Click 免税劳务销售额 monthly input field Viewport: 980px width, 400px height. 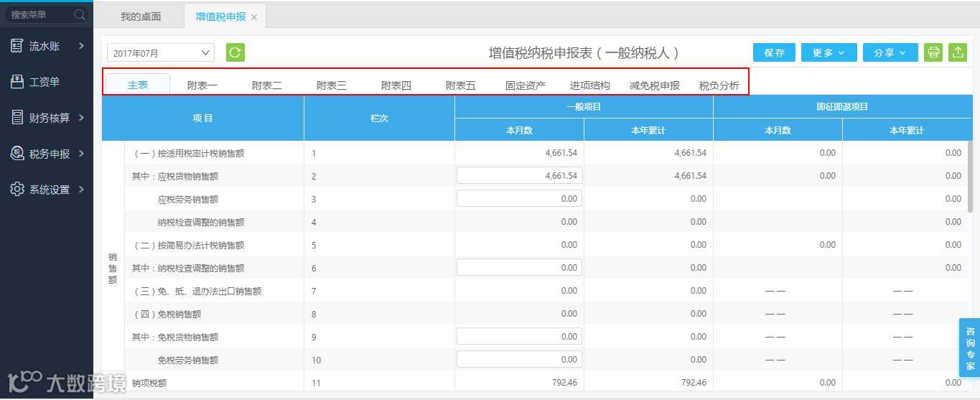(x=519, y=360)
